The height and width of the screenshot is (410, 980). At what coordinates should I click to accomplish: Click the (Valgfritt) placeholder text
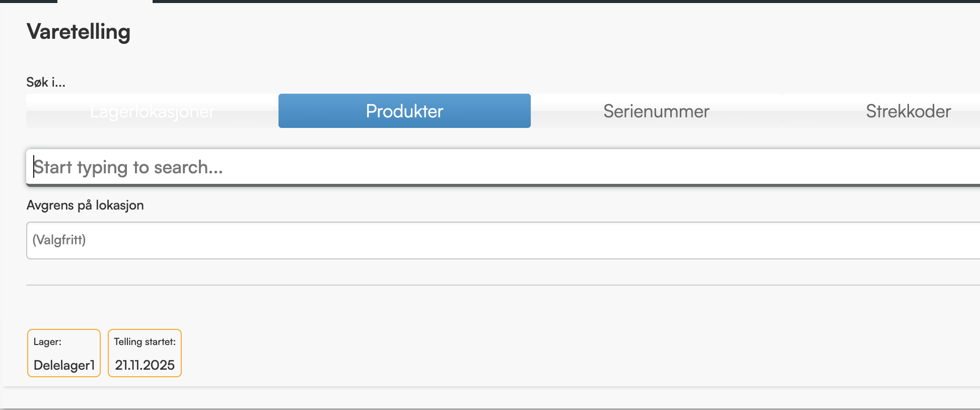tap(59, 240)
